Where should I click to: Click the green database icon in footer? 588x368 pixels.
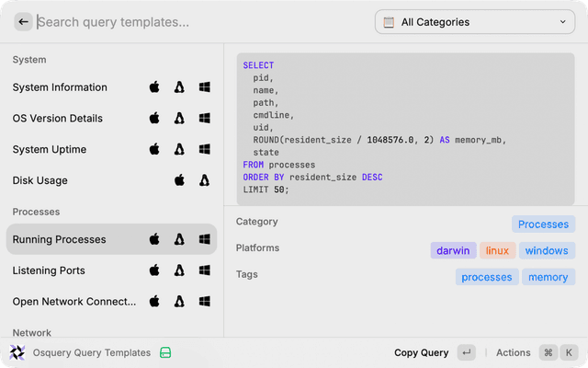pos(166,352)
